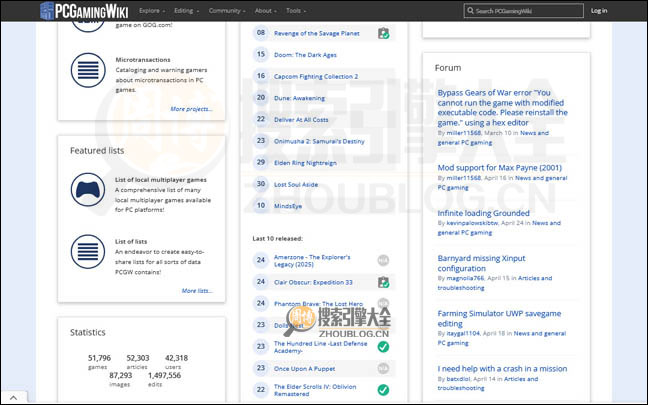
Task: Open Mod support for Max Payne (2001) thread
Action: point(500,167)
